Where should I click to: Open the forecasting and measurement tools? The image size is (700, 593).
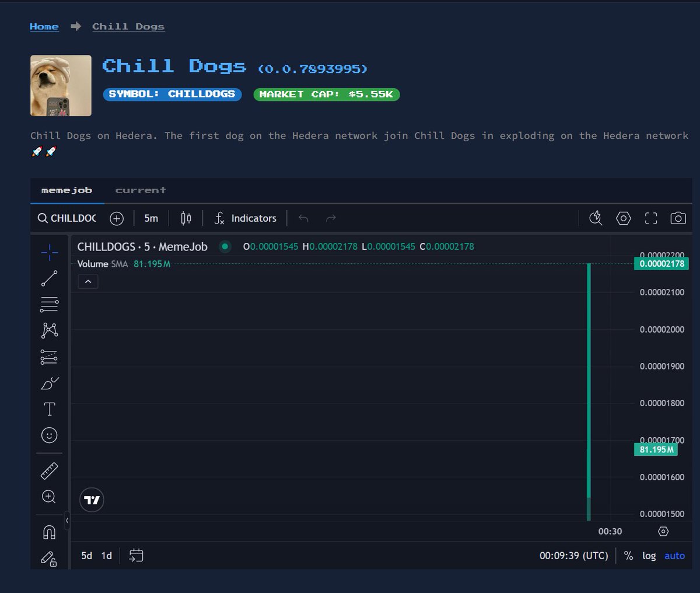50,357
